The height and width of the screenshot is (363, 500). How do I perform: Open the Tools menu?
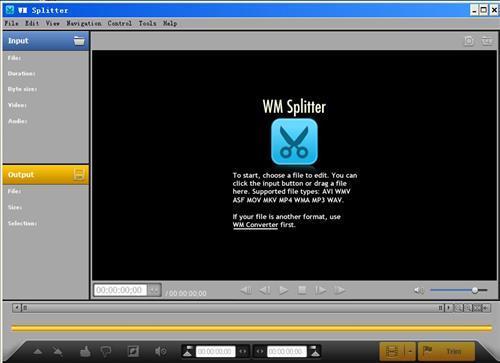tap(147, 23)
